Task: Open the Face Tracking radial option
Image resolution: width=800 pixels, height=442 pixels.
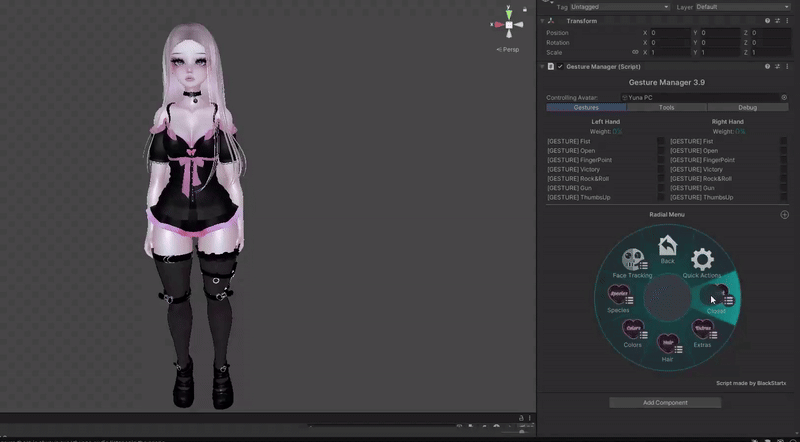Action: (632, 260)
